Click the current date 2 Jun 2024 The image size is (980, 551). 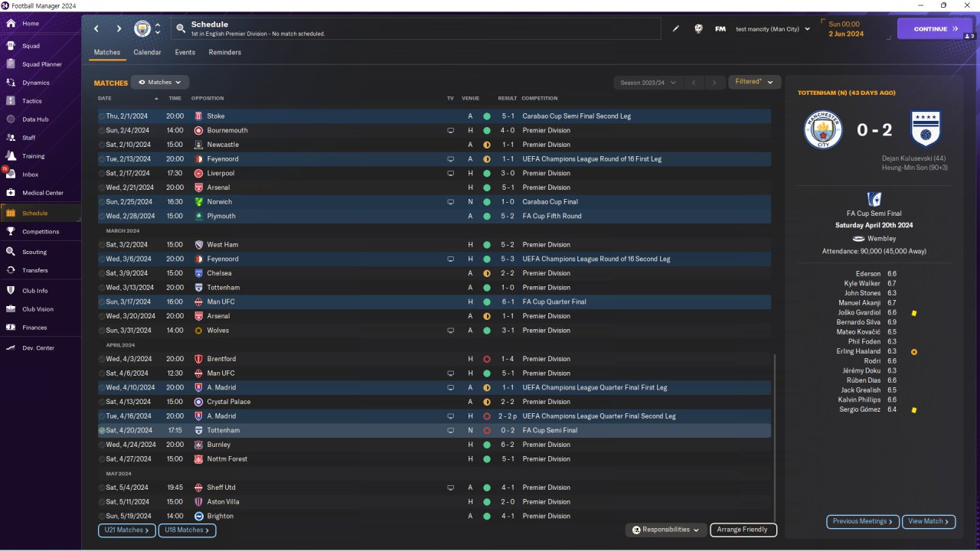(x=845, y=34)
